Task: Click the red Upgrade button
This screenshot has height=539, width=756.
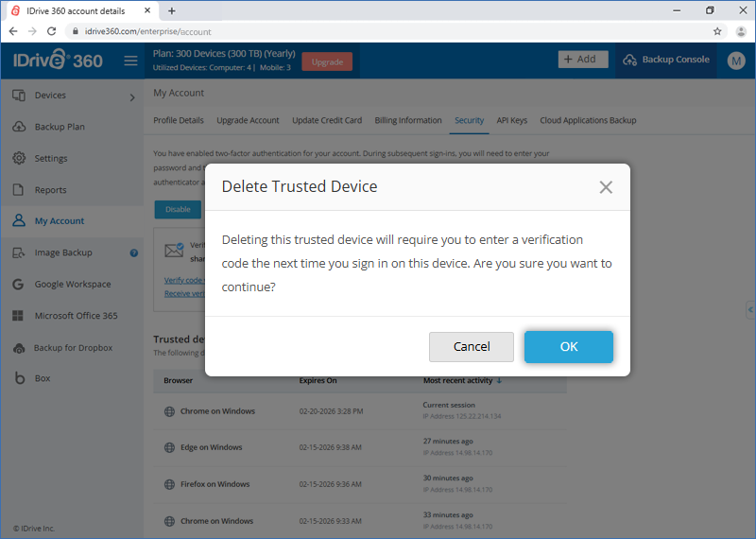Action: tap(327, 61)
